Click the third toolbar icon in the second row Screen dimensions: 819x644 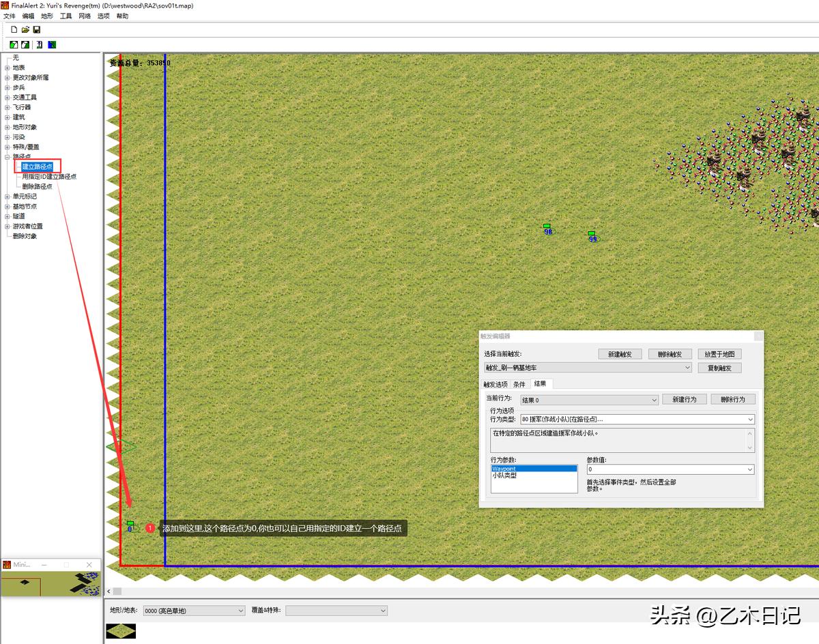(40, 45)
